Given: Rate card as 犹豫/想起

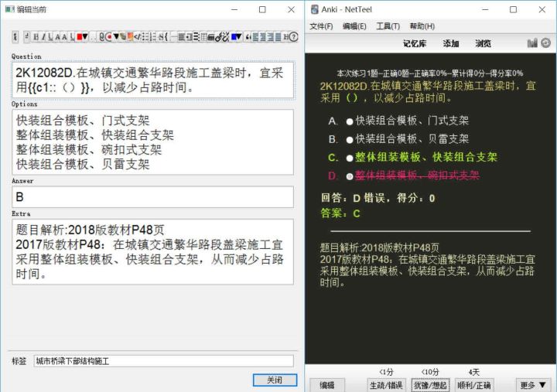Looking at the screenshot, I should tap(430, 385).
